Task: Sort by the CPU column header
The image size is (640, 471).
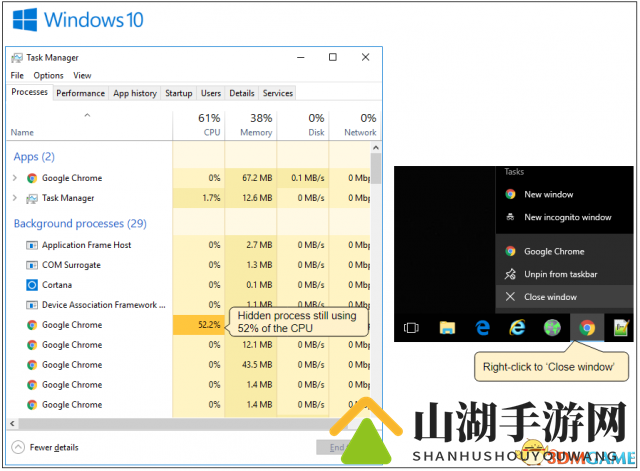Action: pyautogui.click(x=199, y=125)
